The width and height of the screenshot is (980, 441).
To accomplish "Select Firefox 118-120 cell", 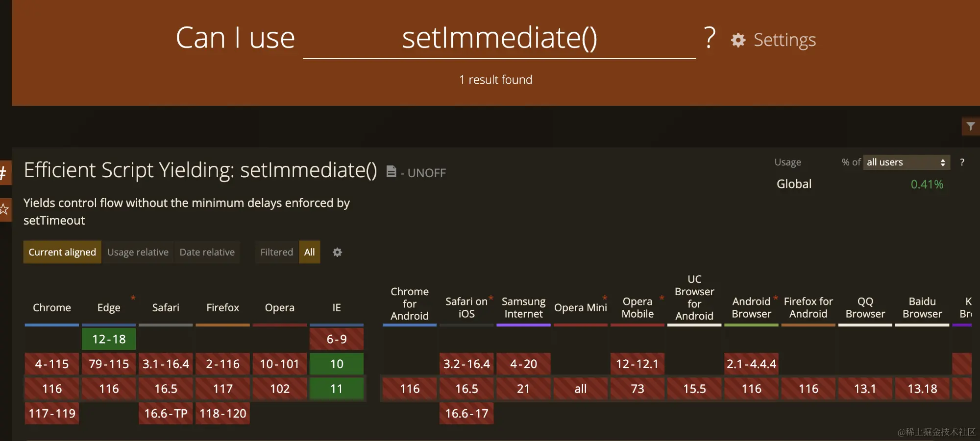I will pos(222,414).
